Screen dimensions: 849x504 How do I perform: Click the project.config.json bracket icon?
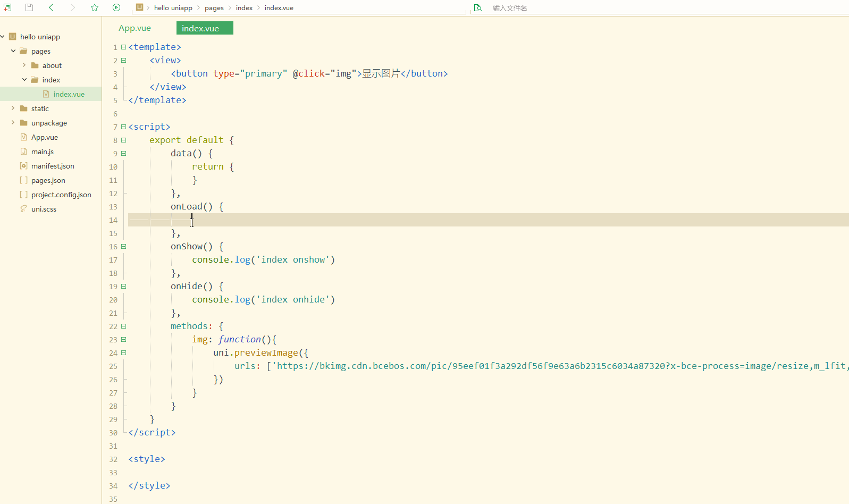click(x=23, y=195)
